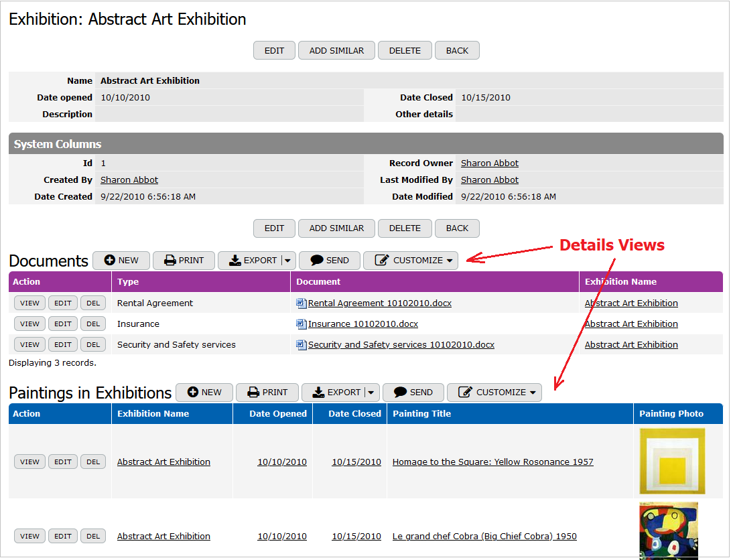Open the Documents CUSTOMIZE dropdown
The height and width of the screenshot is (560, 731).
tap(411, 261)
